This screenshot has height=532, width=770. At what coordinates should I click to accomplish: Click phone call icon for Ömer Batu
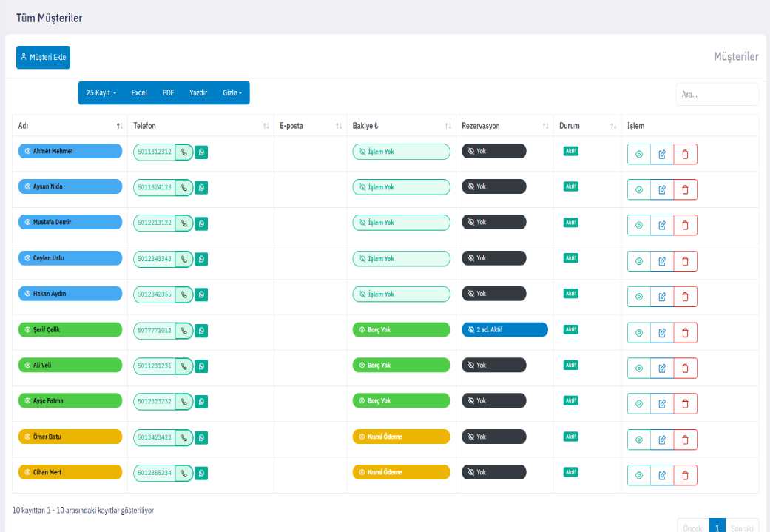coord(183,437)
